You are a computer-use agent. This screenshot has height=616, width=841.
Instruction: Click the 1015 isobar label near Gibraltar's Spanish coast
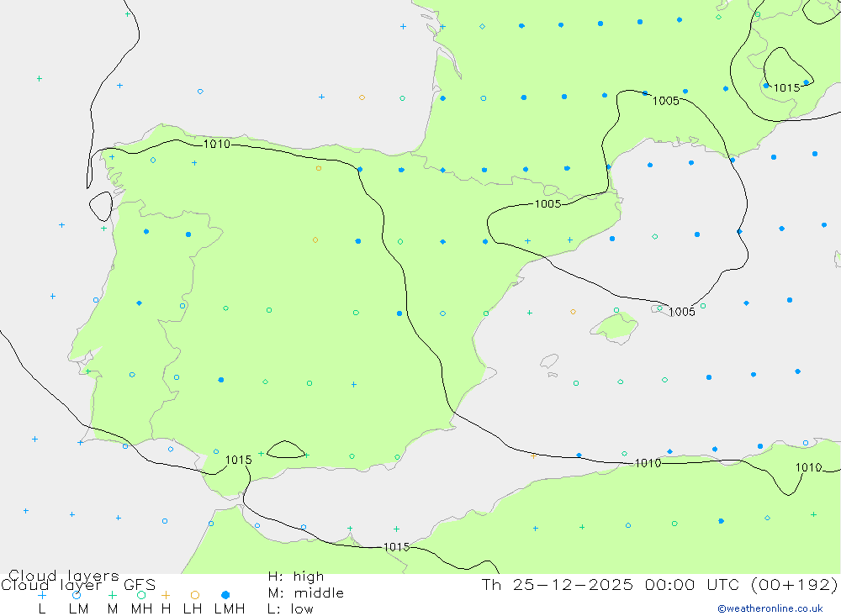[x=239, y=460]
